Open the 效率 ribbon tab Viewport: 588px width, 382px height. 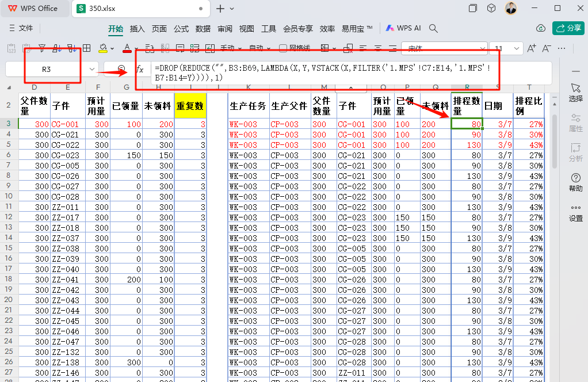327,29
